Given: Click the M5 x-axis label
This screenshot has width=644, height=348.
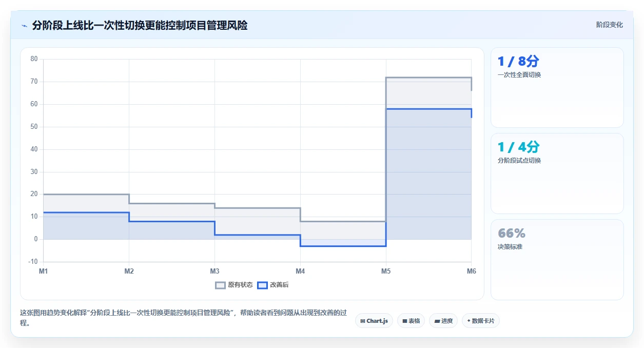Looking at the screenshot, I should (386, 271).
